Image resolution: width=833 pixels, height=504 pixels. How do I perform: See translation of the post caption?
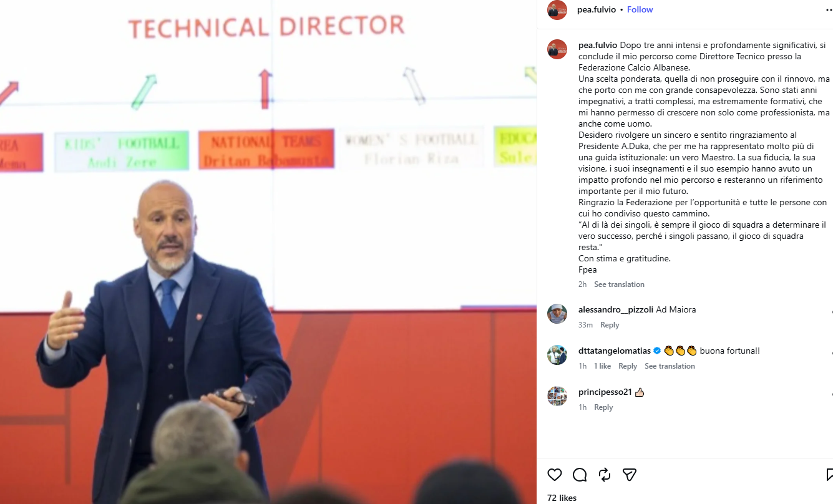point(619,284)
